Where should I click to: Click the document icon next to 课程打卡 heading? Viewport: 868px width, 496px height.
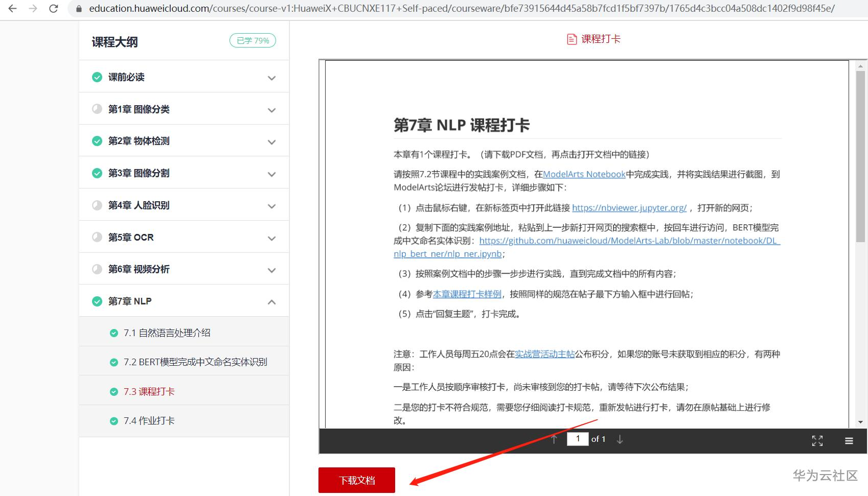click(572, 39)
